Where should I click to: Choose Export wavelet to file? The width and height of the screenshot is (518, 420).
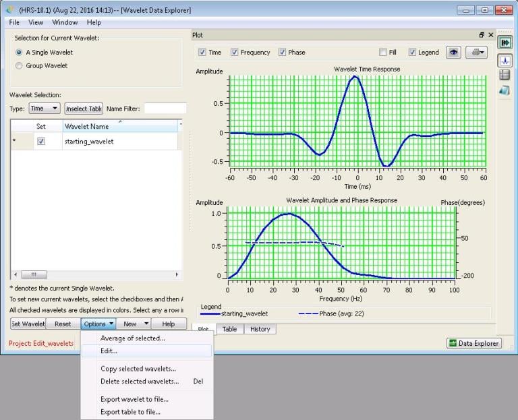pos(146,399)
